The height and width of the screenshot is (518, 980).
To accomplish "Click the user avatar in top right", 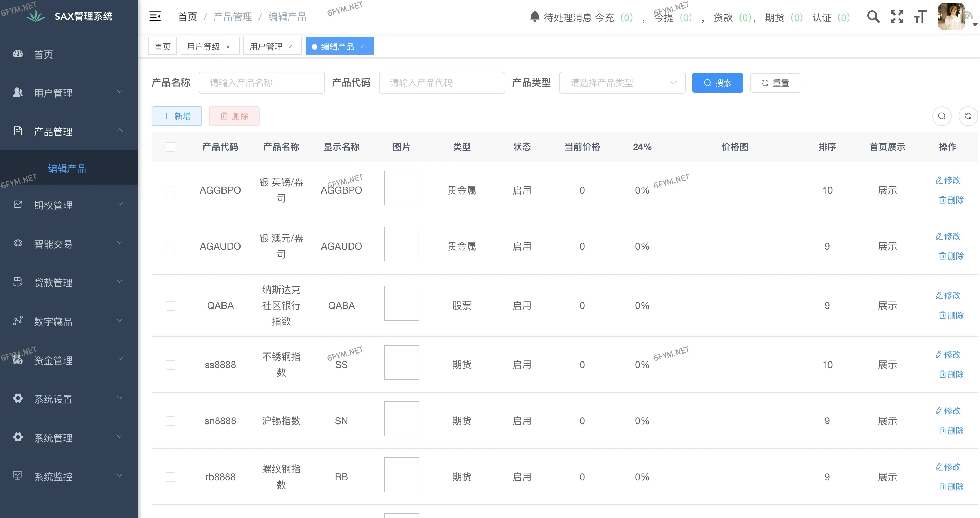I will (x=951, y=17).
